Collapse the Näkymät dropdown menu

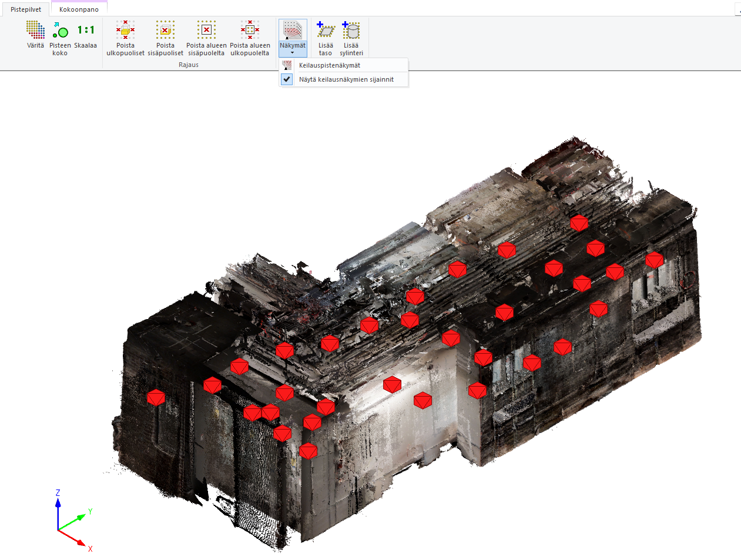tap(293, 38)
